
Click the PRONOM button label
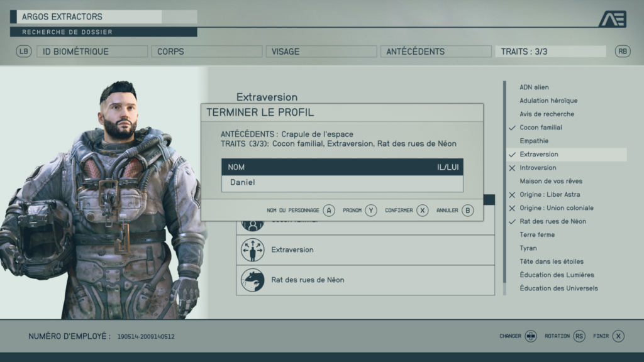pyautogui.click(x=352, y=211)
